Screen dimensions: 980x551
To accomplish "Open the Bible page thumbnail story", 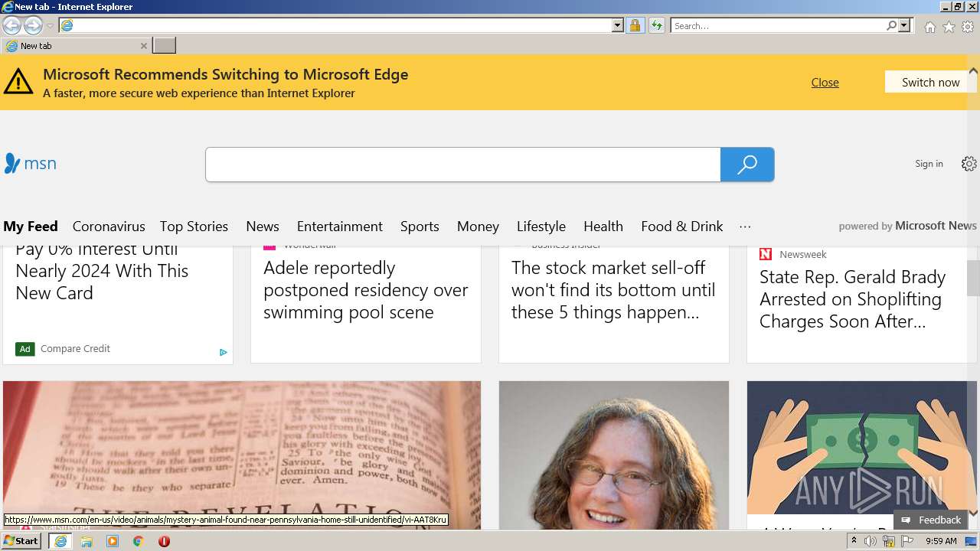I will point(242,455).
